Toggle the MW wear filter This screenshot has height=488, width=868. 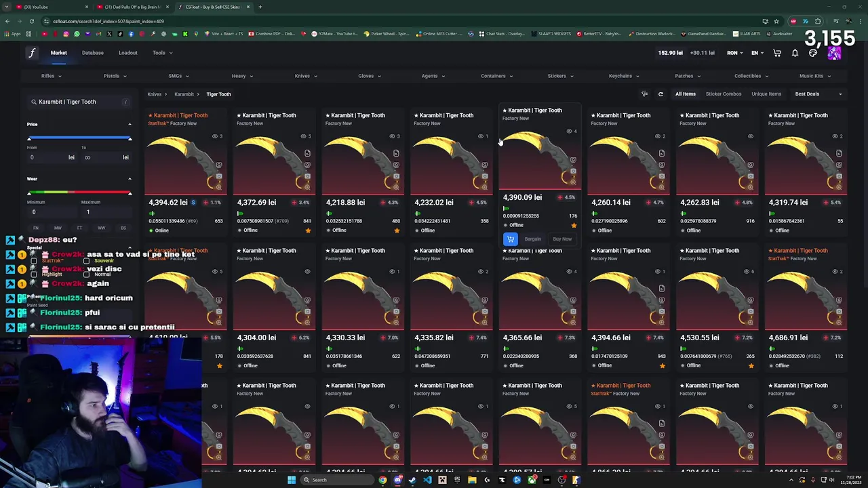tap(58, 228)
